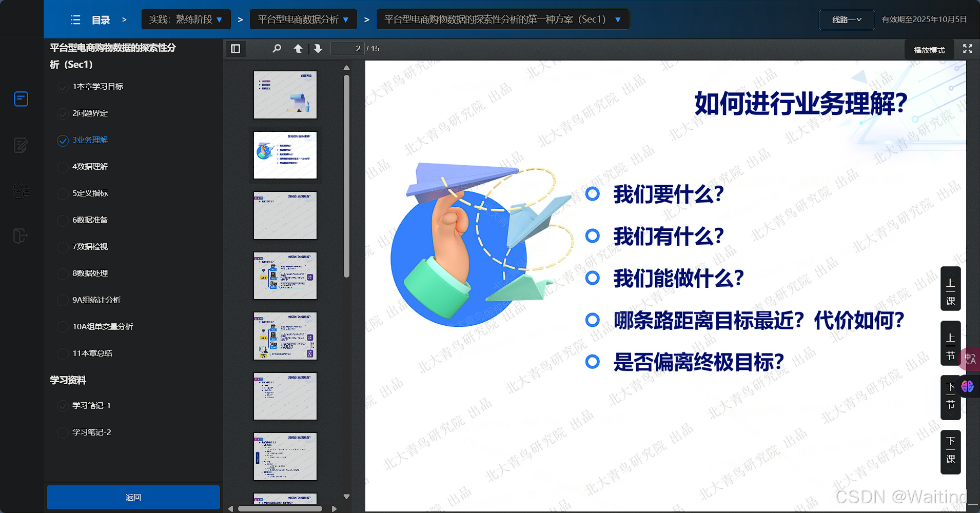This screenshot has height=513, width=980.
Task: Toggle completion circle for 6数据准备
Action: (x=63, y=221)
